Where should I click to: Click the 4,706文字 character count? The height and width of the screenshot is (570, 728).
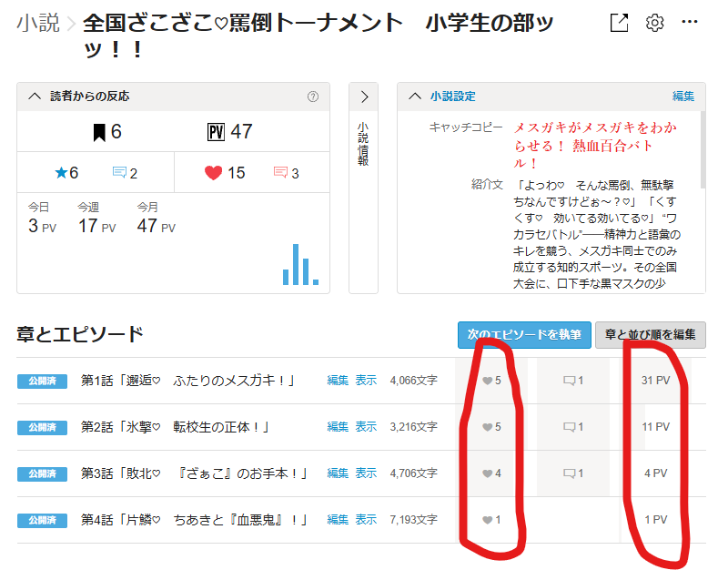pyautogui.click(x=414, y=473)
